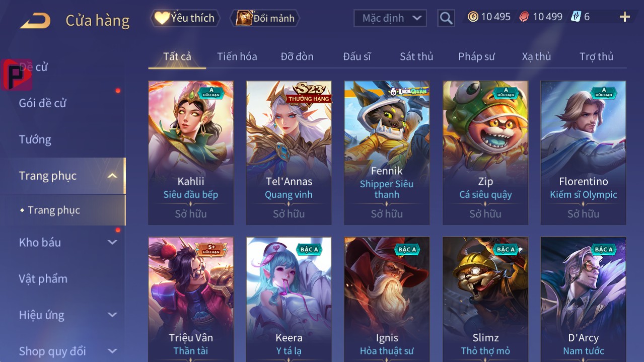
Task: Select the Tiến hóa tab
Action: pos(237,56)
